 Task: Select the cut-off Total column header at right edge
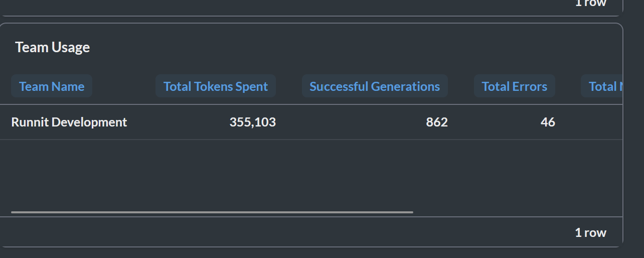pyautogui.click(x=602, y=86)
